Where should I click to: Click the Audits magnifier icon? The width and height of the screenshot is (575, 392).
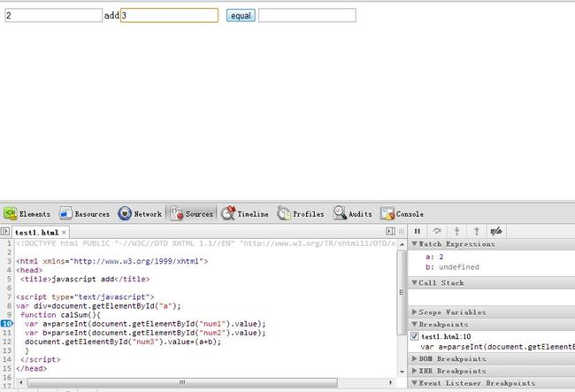click(340, 213)
